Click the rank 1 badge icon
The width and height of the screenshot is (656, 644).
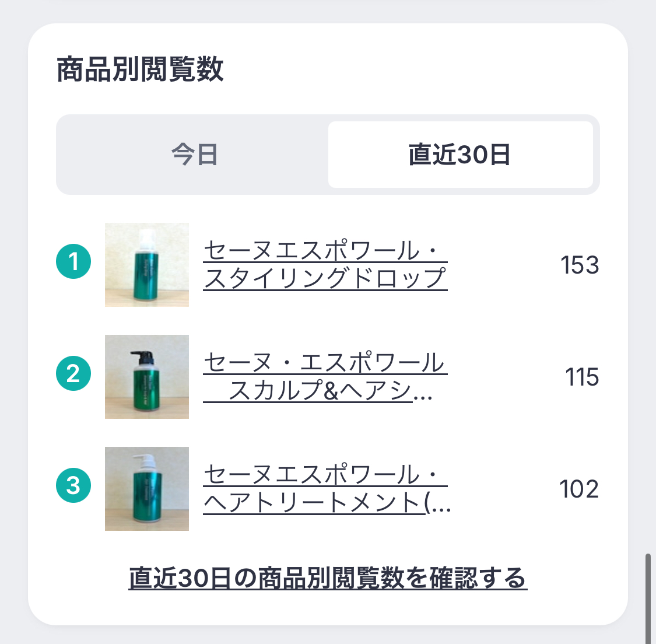[73, 262]
